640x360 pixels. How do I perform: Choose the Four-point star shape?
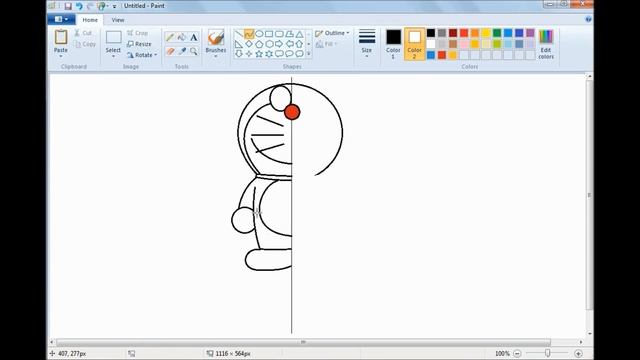(249, 53)
